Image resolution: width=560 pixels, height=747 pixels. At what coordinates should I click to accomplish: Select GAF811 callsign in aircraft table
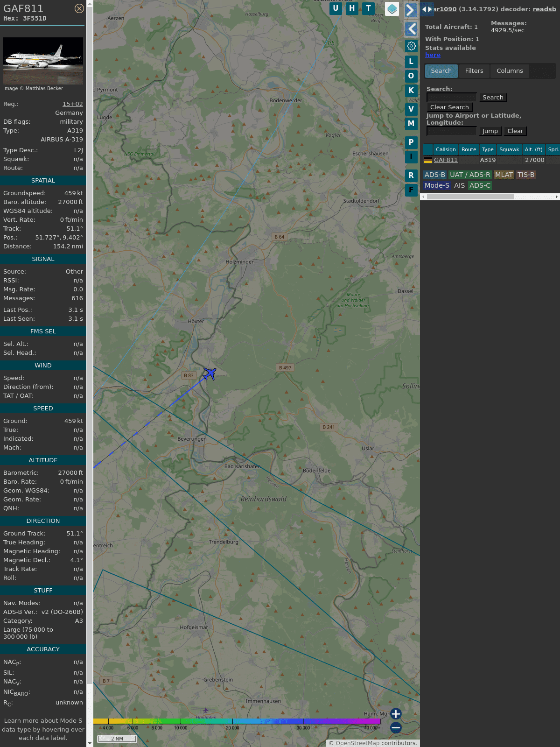pos(446,160)
